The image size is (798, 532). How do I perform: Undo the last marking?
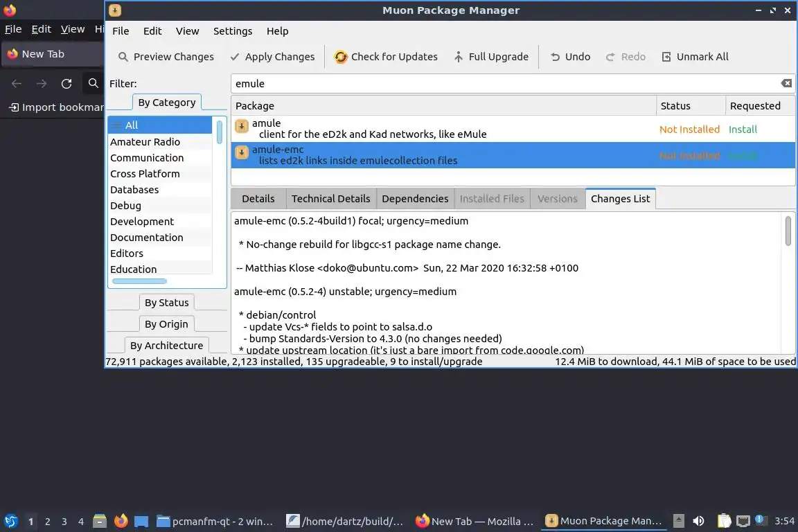pyautogui.click(x=571, y=57)
